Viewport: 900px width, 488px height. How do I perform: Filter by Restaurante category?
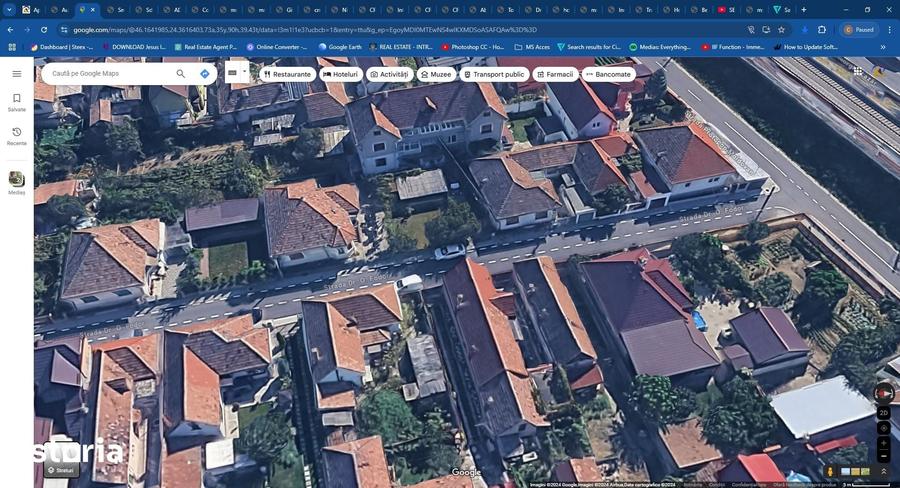click(287, 74)
